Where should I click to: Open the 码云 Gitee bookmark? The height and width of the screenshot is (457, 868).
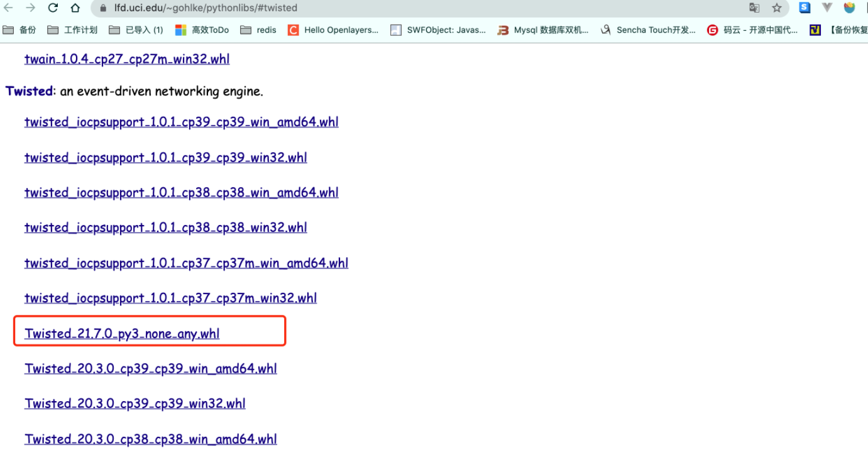752,30
